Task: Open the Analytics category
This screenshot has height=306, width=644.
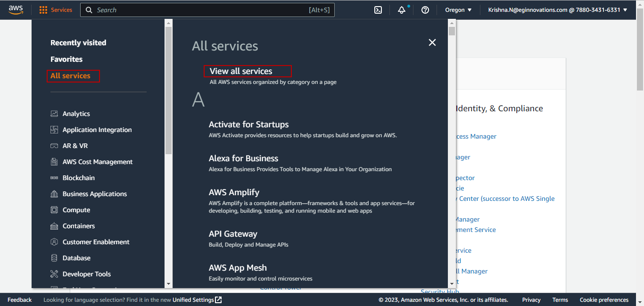Action: coord(76,114)
